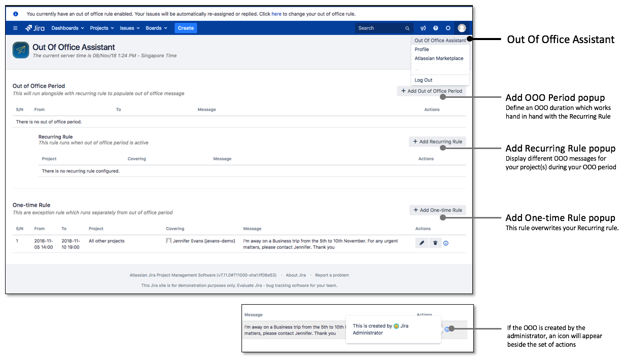This screenshot has width=623, height=364.
Task: Click the 'here' link in the banner
Action: (x=276, y=14)
